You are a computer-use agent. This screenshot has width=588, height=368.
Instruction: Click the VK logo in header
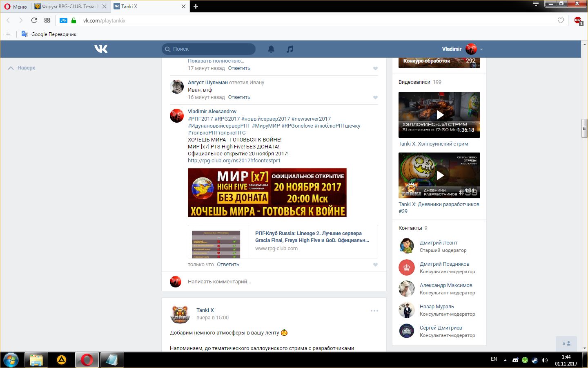[101, 49]
